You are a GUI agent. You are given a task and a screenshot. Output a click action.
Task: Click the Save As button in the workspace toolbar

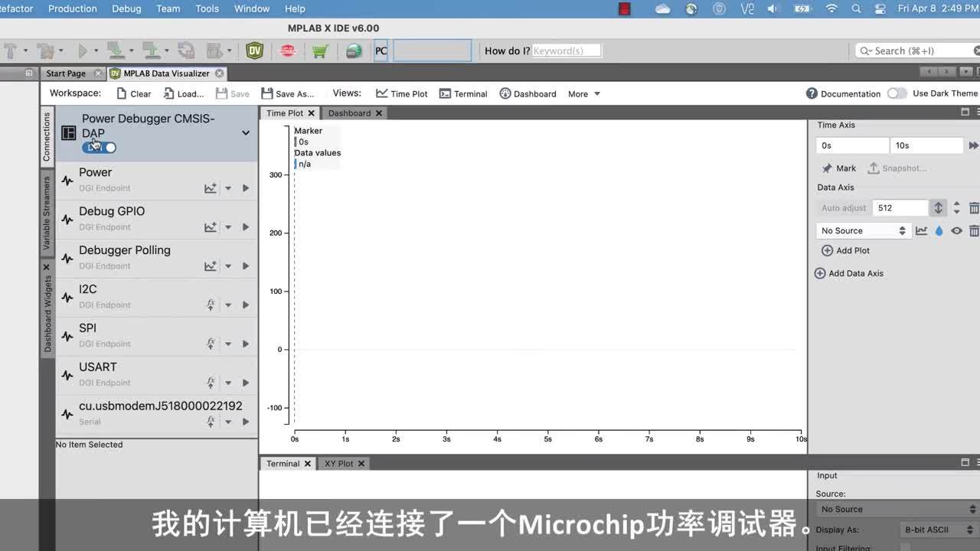tap(288, 93)
